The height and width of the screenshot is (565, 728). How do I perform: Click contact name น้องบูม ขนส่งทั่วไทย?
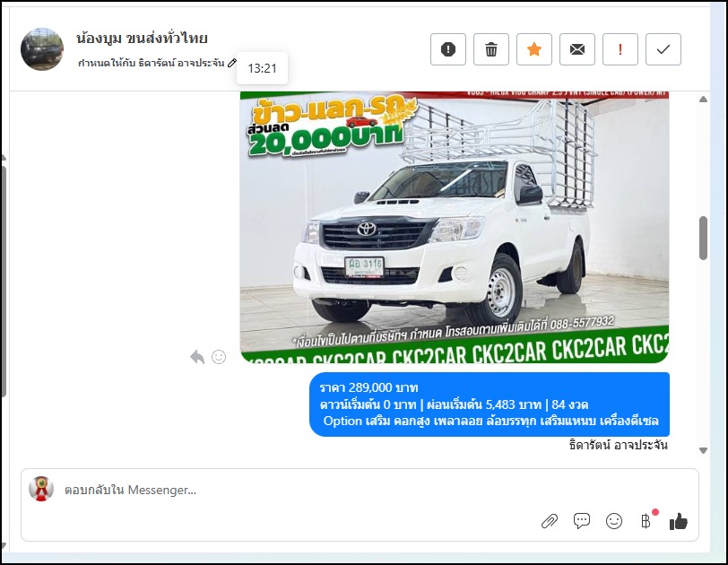click(142, 38)
